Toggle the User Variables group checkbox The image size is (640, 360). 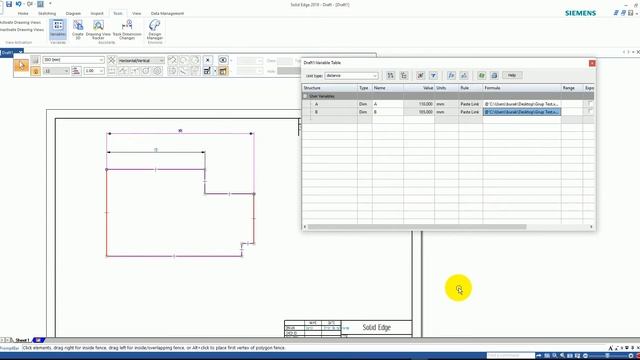coord(305,96)
